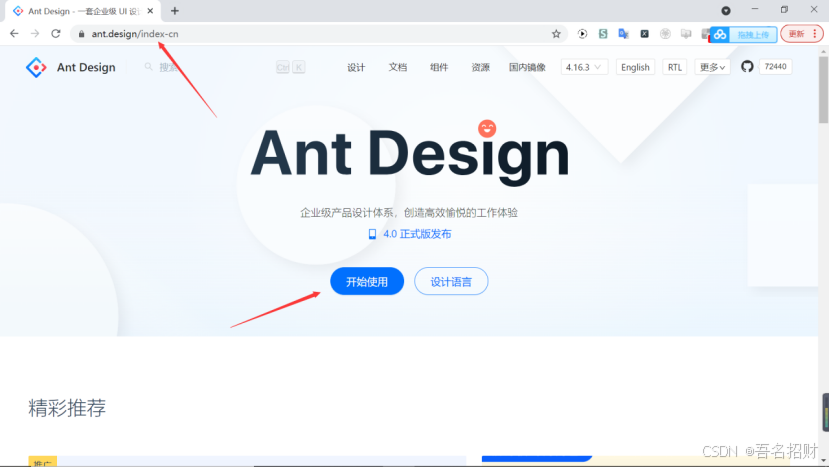This screenshot has height=467, width=830.
Task: Expand the 更多 dropdown menu
Action: click(x=712, y=67)
